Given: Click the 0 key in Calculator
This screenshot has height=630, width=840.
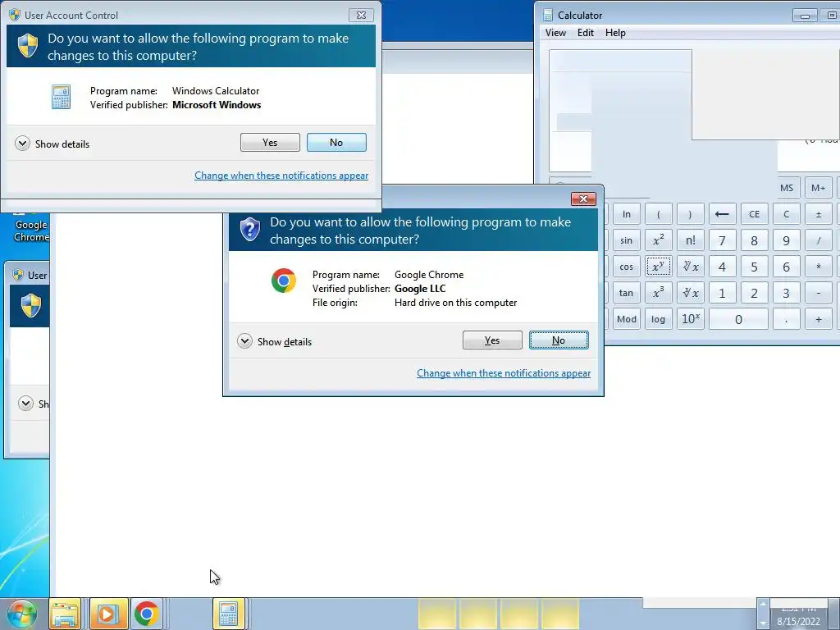Looking at the screenshot, I should pos(738,319).
